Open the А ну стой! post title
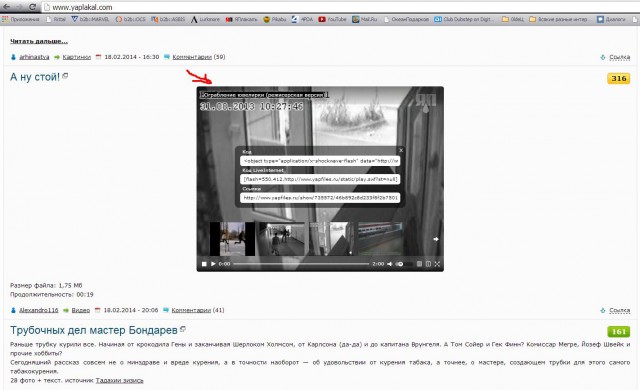The height and width of the screenshot is (390, 640). (x=35, y=77)
